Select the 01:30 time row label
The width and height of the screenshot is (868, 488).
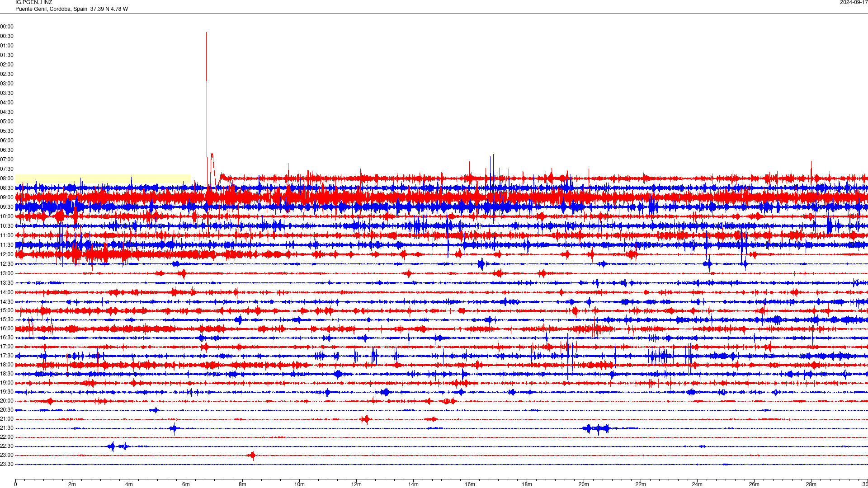point(7,55)
